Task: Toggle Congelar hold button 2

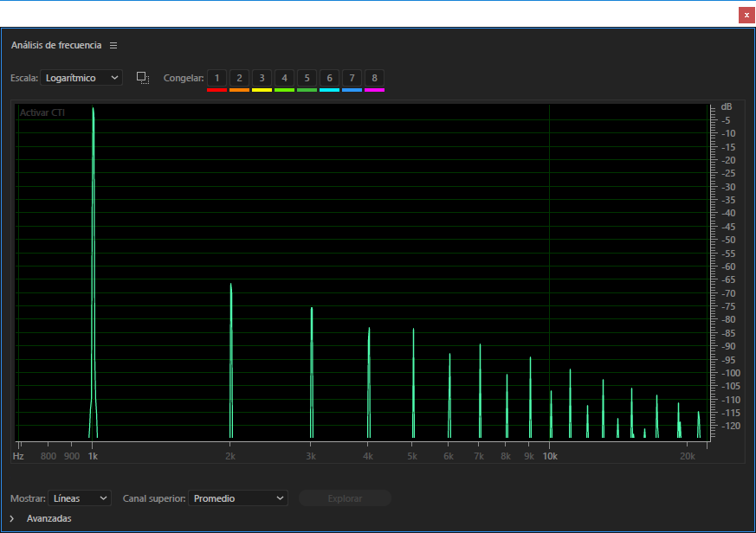Action: pyautogui.click(x=239, y=78)
